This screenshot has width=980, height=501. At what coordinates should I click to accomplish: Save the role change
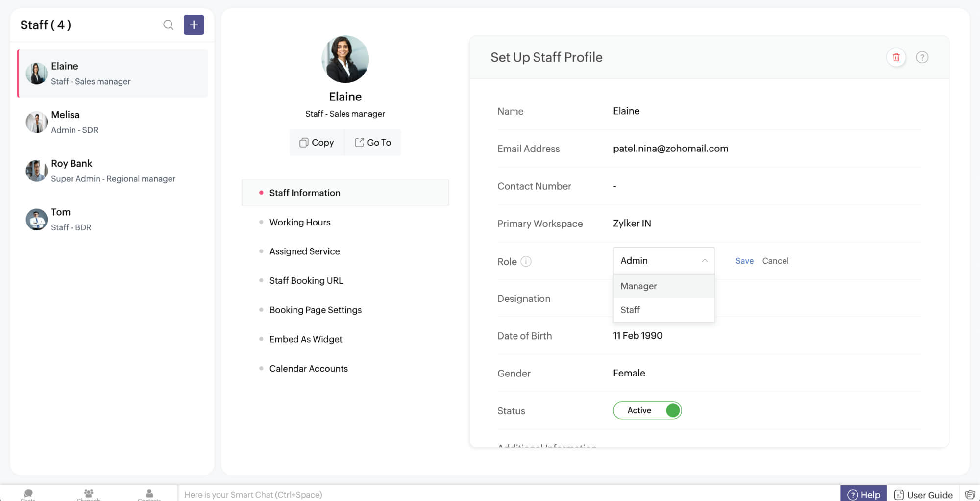pyautogui.click(x=744, y=261)
